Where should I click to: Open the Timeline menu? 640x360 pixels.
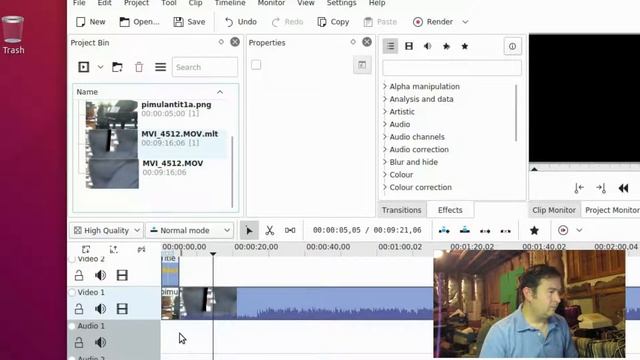[230, 3]
